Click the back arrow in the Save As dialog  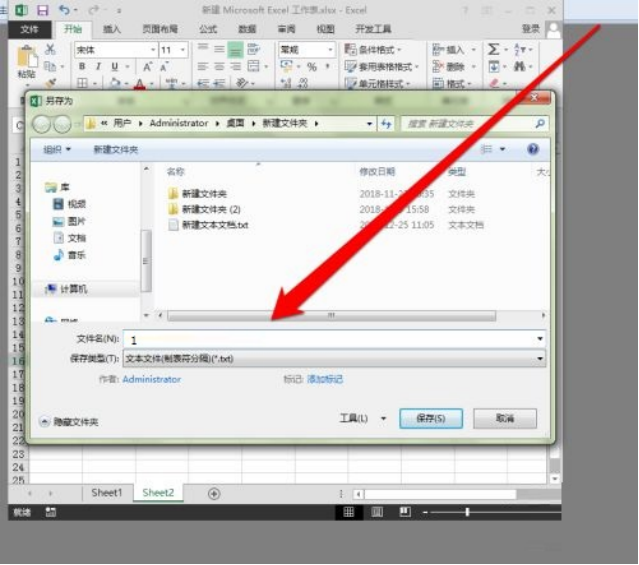[42, 124]
